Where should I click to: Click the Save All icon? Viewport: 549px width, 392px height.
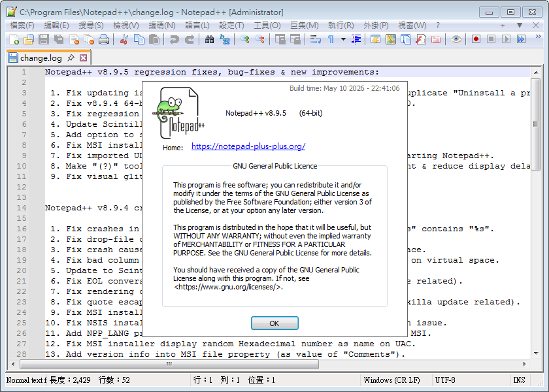pos(59,39)
